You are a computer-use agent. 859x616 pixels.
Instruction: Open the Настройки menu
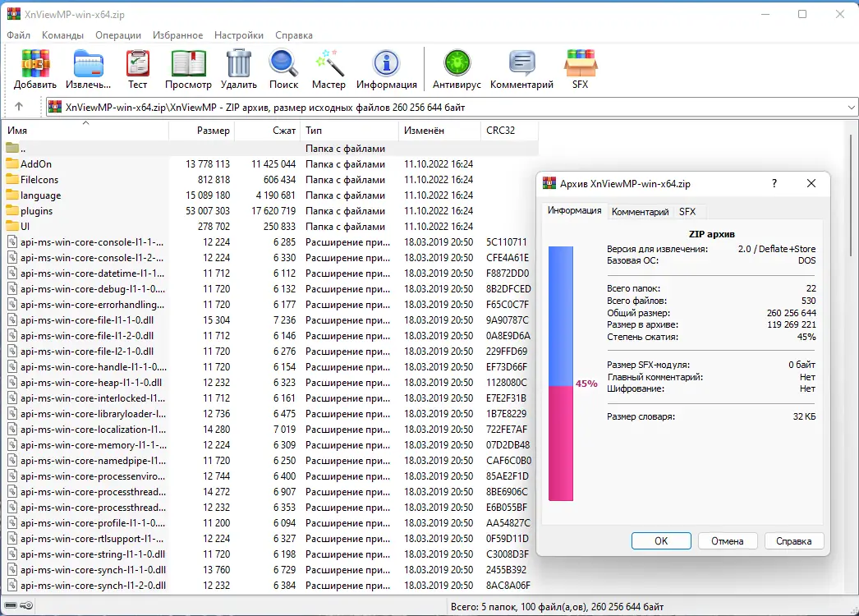[239, 35]
